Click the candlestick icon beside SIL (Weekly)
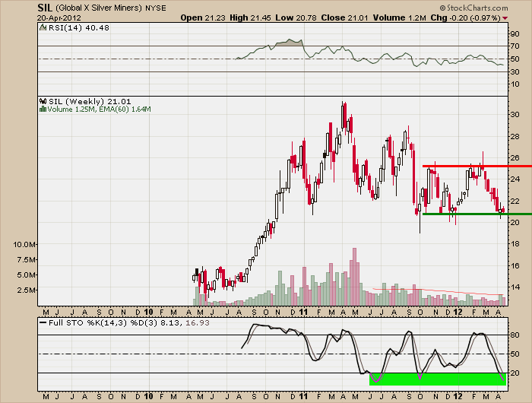This screenshot has height=403, width=532. pyautogui.click(x=43, y=101)
